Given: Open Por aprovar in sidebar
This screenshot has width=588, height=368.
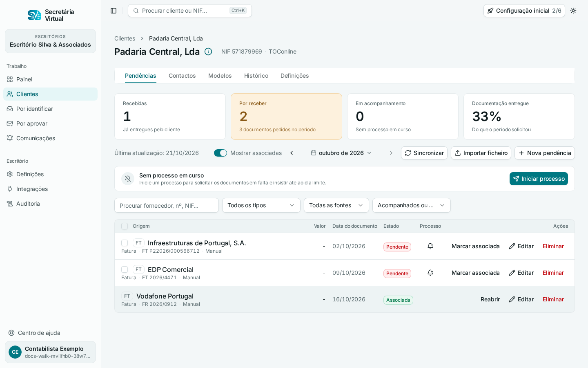Looking at the screenshot, I should coord(51,123).
